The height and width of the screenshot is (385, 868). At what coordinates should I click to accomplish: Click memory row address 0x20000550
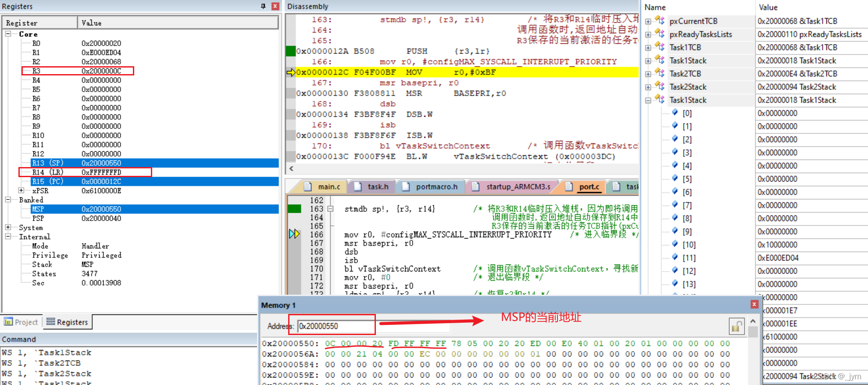pyautogui.click(x=290, y=343)
